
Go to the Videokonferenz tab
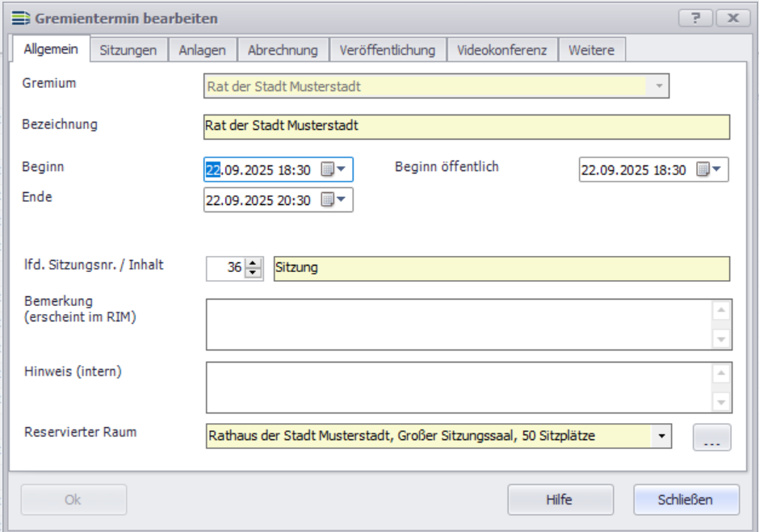click(x=501, y=50)
